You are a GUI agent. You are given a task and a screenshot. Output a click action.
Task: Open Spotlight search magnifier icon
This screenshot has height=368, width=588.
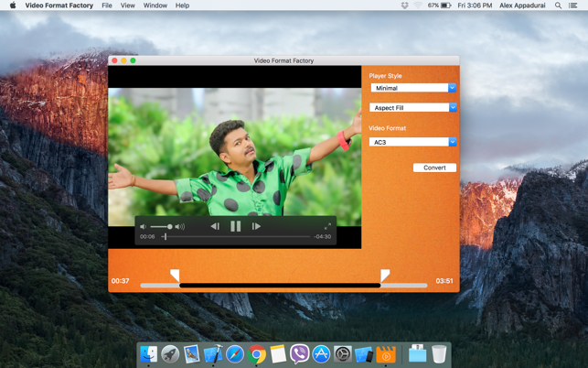(558, 5)
